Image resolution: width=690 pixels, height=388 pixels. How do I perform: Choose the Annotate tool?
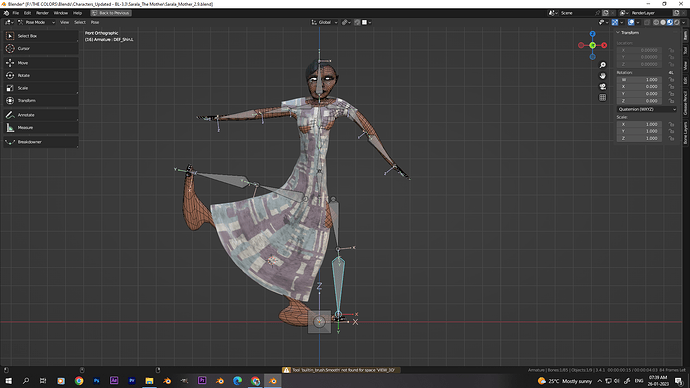pos(40,115)
